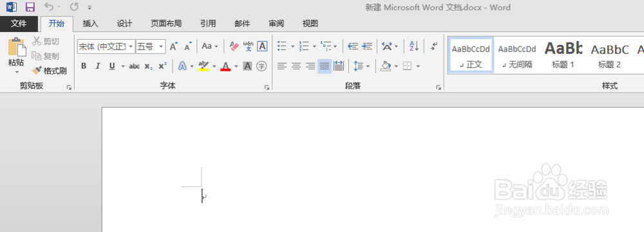Click the Numbering list icon
The height and width of the screenshot is (232, 644).
click(x=303, y=46)
